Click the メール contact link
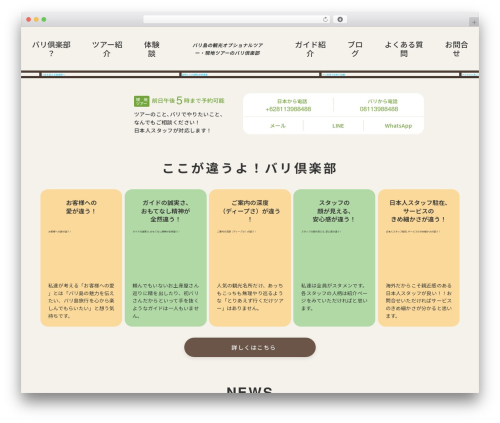This screenshot has height=423, width=500. [278, 126]
